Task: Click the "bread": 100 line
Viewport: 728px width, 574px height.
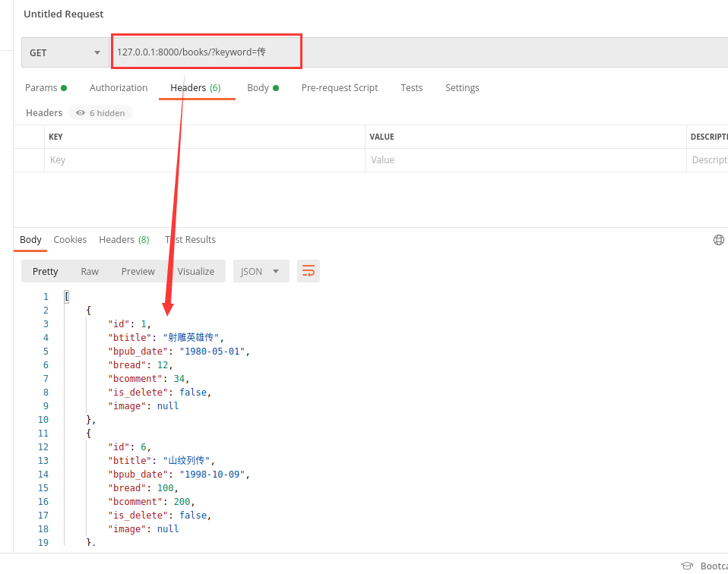Action: (x=143, y=487)
